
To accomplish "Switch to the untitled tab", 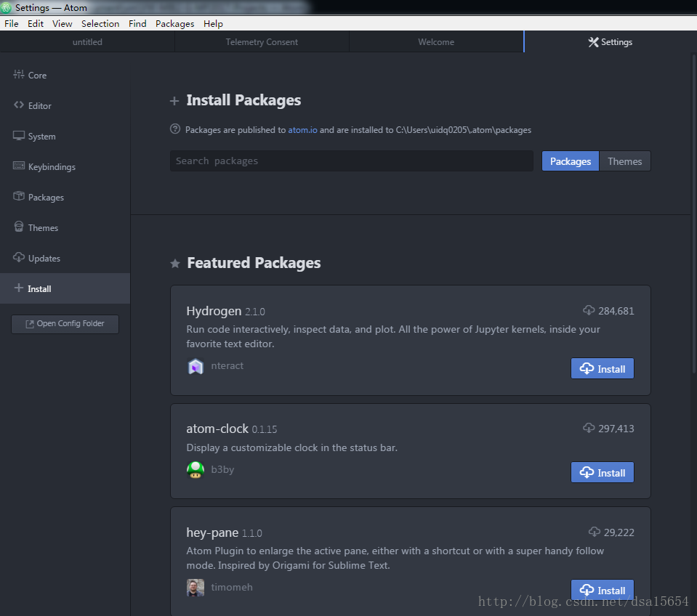I will click(87, 41).
